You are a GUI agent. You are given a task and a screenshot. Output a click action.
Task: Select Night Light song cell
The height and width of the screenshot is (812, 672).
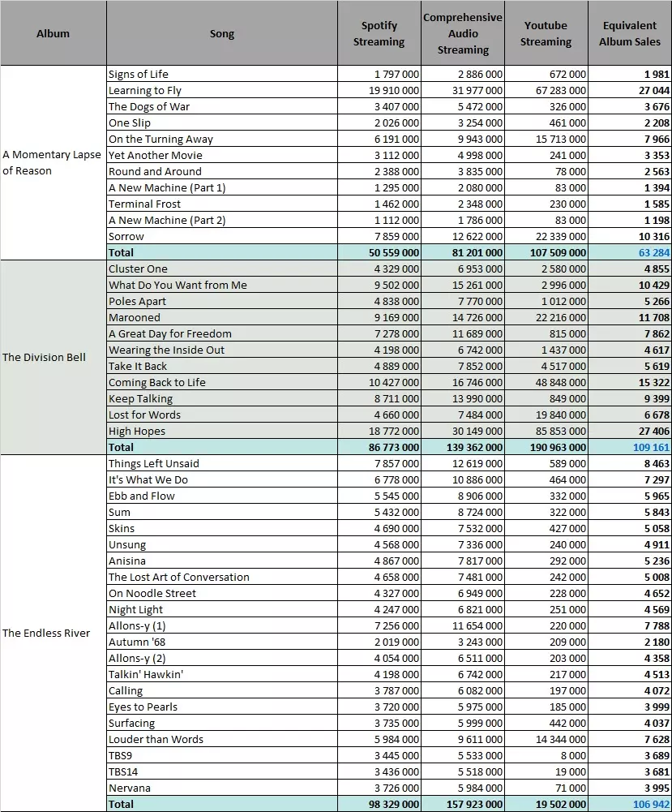(222, 609)
